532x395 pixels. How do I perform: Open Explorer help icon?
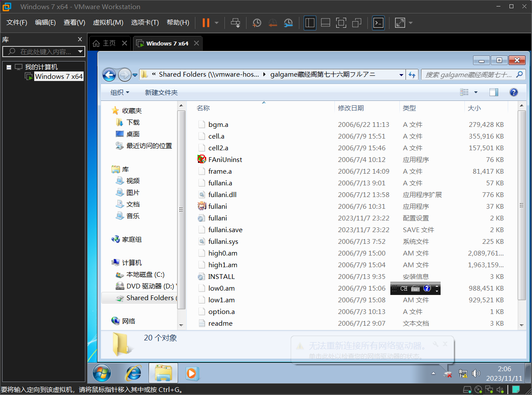coord(514,92)
